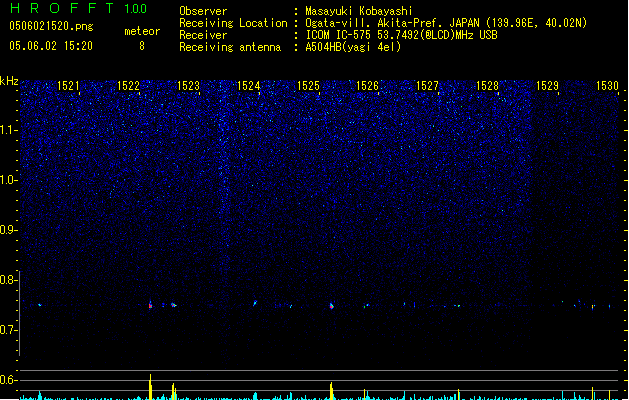The height and width of the screenshot is (400, 629).
Task: Click the 0.8 kHz frequency label
Action: tap(9, 280)
